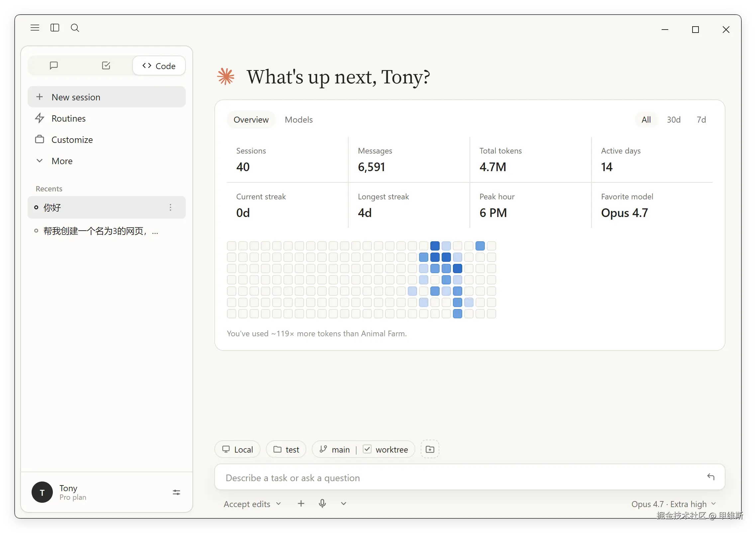Select the 30d time range
This screenshot has height=533, width=756.
click(x=674, y=120)
